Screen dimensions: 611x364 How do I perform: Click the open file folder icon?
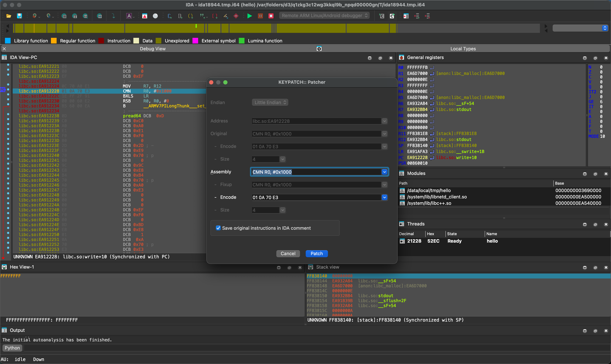click(x=9, y=16)
